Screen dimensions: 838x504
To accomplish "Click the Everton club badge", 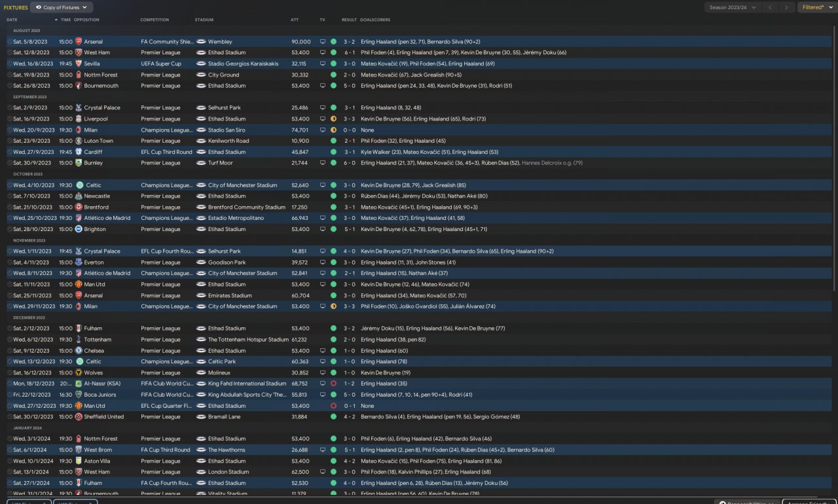I will pos(79,262).
